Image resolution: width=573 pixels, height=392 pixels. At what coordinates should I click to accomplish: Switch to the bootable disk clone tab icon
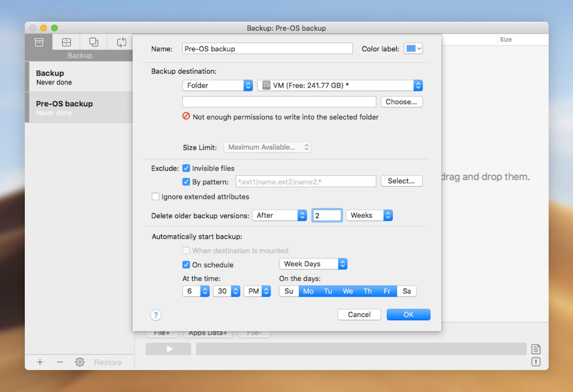pos(66,42)
